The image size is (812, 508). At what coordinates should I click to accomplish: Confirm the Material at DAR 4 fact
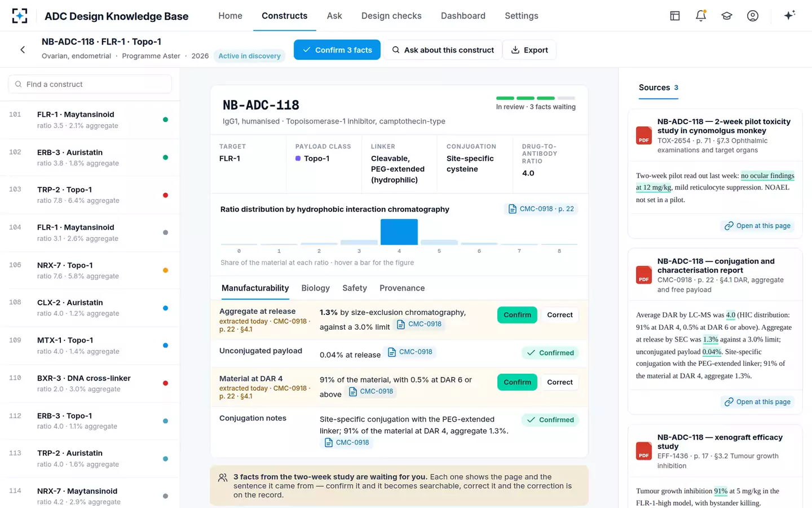(x=517, y=382)
